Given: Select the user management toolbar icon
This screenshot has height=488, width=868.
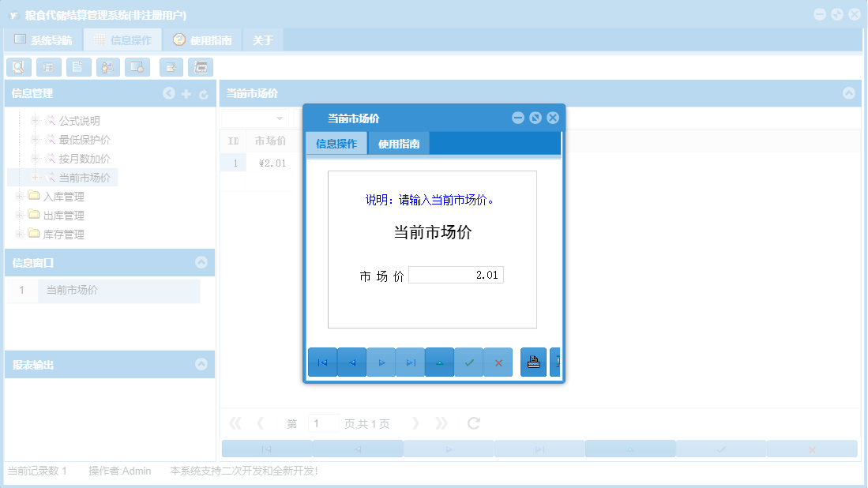Looking at the screenshot, I should click(x=107, y=67).
